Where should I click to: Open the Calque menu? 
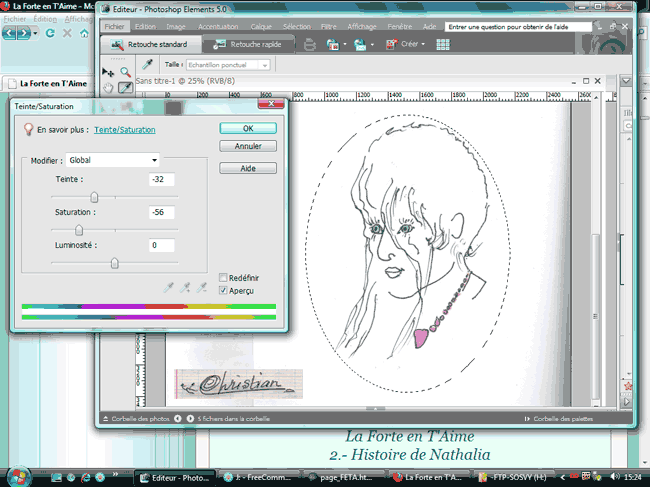(261, 27)
